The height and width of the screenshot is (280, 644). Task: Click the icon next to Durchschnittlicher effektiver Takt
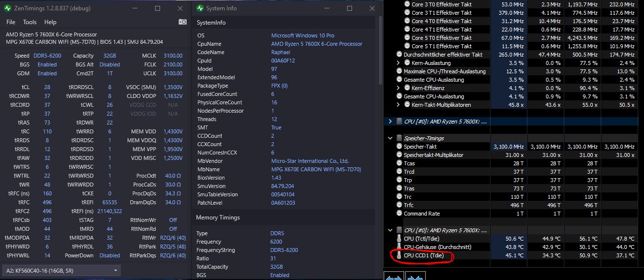[399, 55]
